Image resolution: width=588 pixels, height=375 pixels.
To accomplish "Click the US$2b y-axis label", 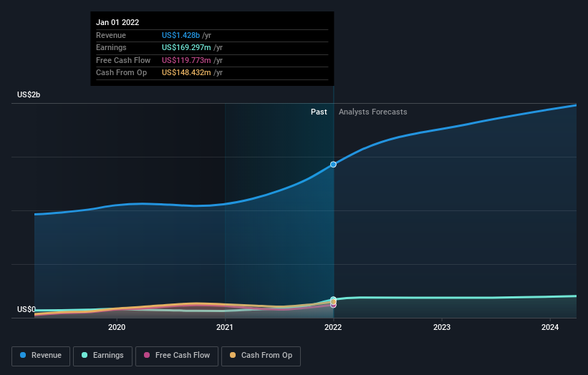I will 29,94.
